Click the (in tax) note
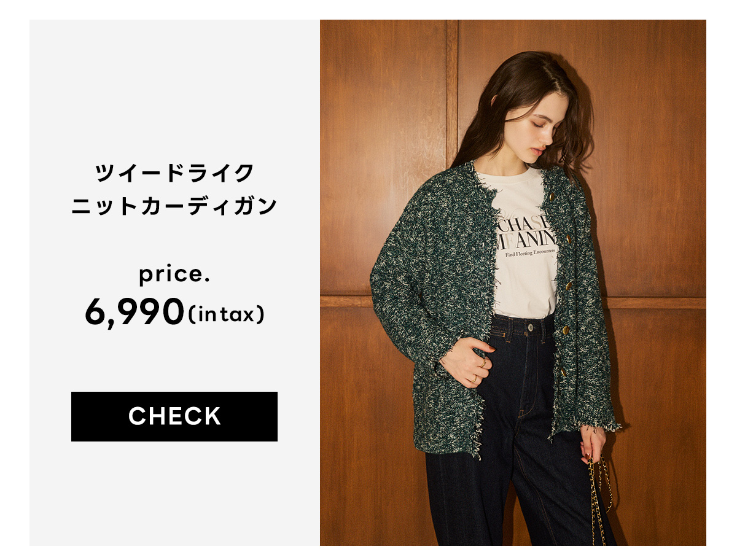Image resolution: width=737 pixels, height=560 pixels. point(227,315)
